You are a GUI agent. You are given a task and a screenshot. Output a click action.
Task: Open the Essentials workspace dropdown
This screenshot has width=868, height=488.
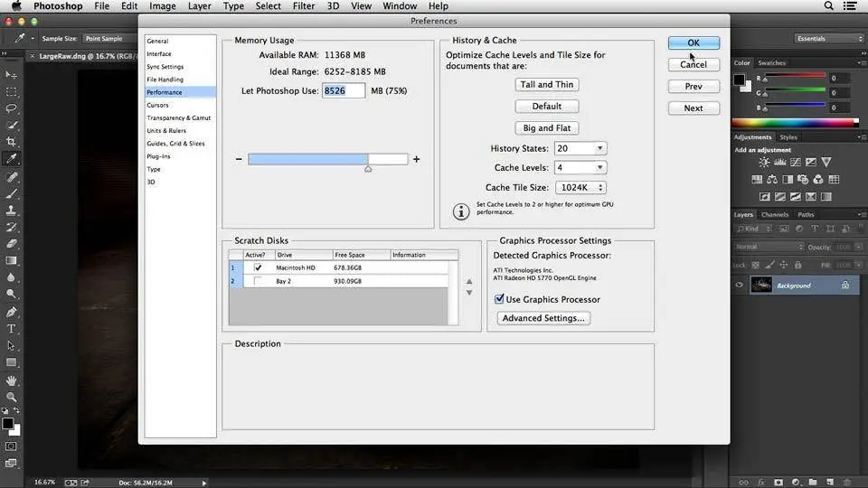pyautogui.click(x=829, y=39)
